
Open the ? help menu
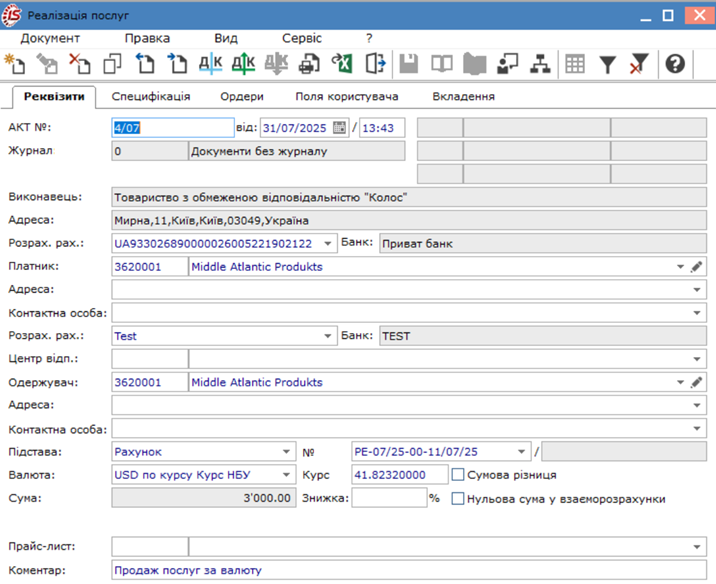point(369,38)
